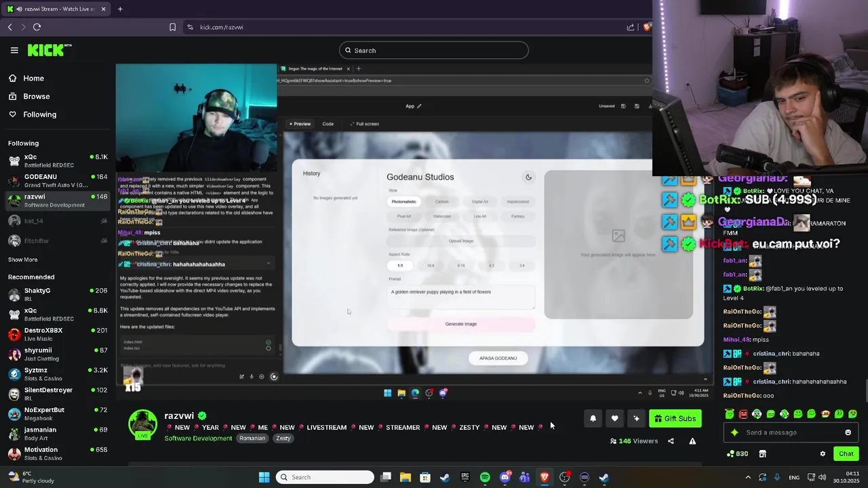The image size is (868, 488).
Task: Open the chat shop icon
Action: pyautogui.click(x=762, y=453)
